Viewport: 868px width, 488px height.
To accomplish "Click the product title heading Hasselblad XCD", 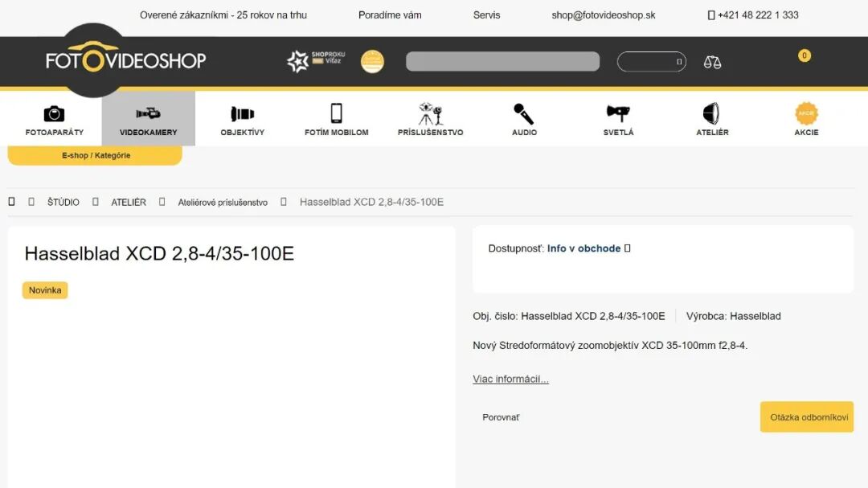I will point(159,253).
